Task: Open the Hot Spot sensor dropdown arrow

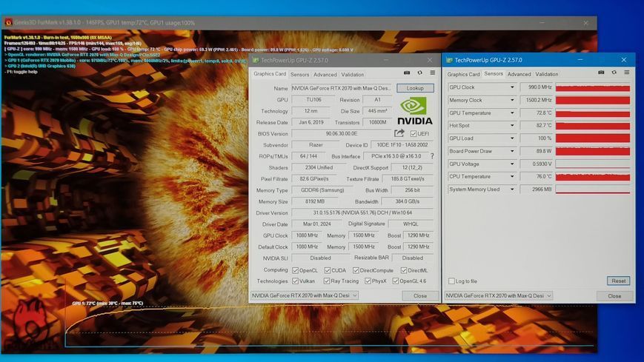Action: tap(512, 126)
